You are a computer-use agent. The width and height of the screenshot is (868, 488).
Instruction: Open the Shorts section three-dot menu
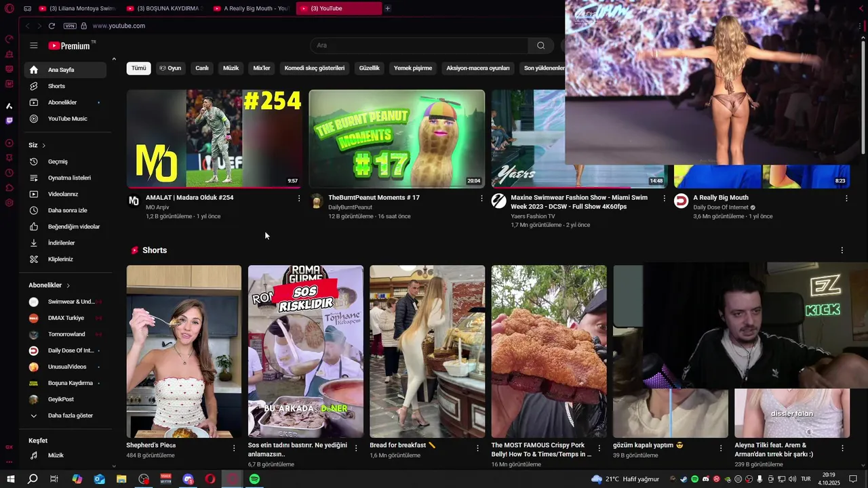[842, 250]
